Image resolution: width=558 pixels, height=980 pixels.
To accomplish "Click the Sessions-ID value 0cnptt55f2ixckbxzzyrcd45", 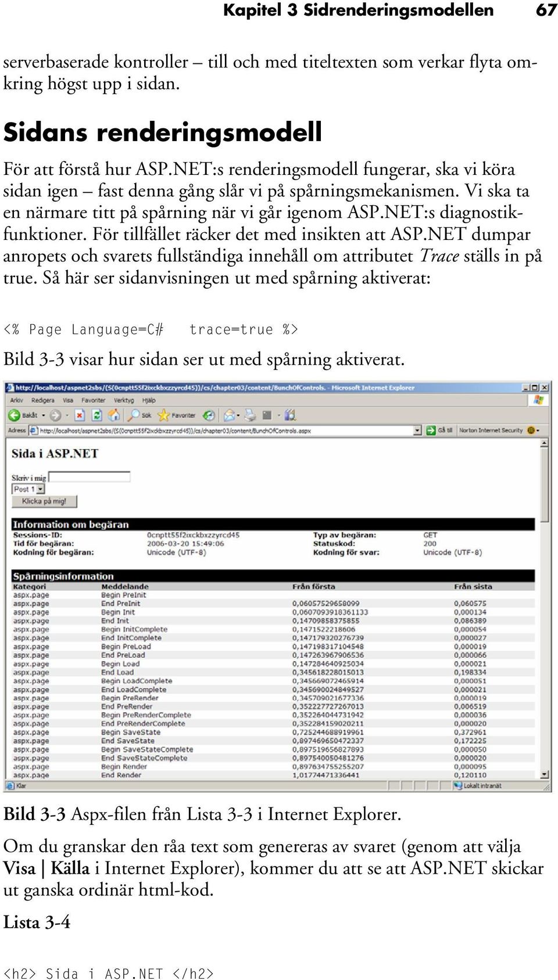I will (x=193, y=535).
